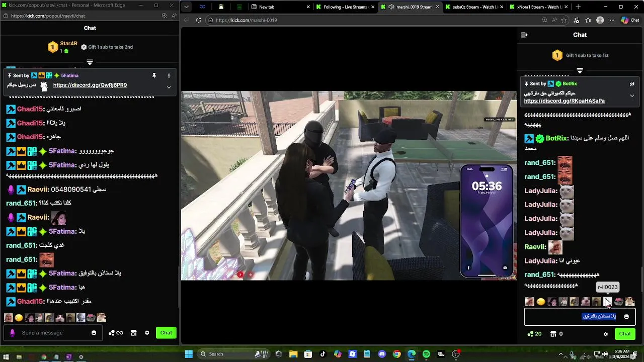Open Edge settings three-dot menu
This screenshot has width=644, height=362.
pyautogui.click(x=612, y=20)
